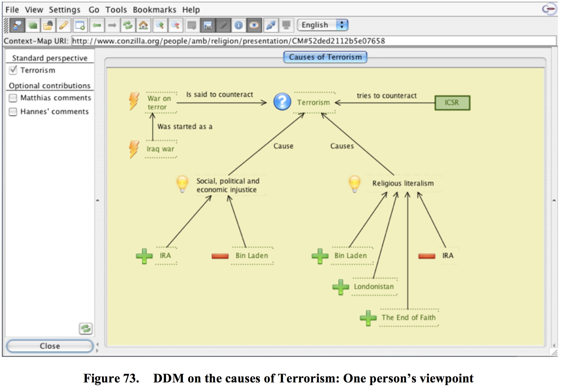Open the Bookmarks menu
561x392 pixels.
tap(154, 10)
